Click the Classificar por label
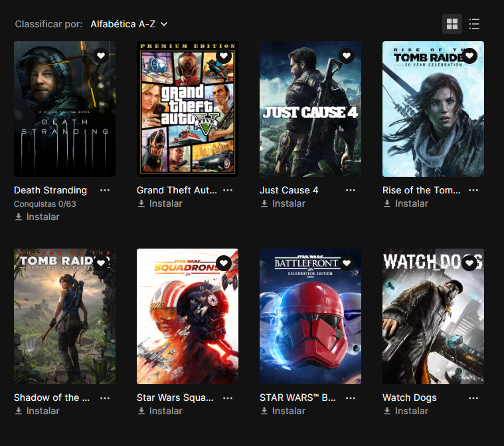Viewport: 504px width, 446px height. (x=48, y=24)
